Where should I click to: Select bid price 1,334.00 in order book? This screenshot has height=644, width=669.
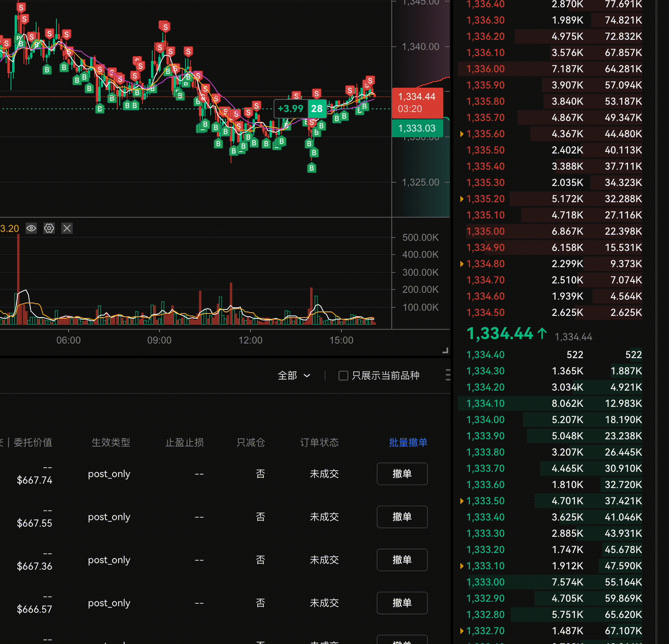click(x=486, y=419)
